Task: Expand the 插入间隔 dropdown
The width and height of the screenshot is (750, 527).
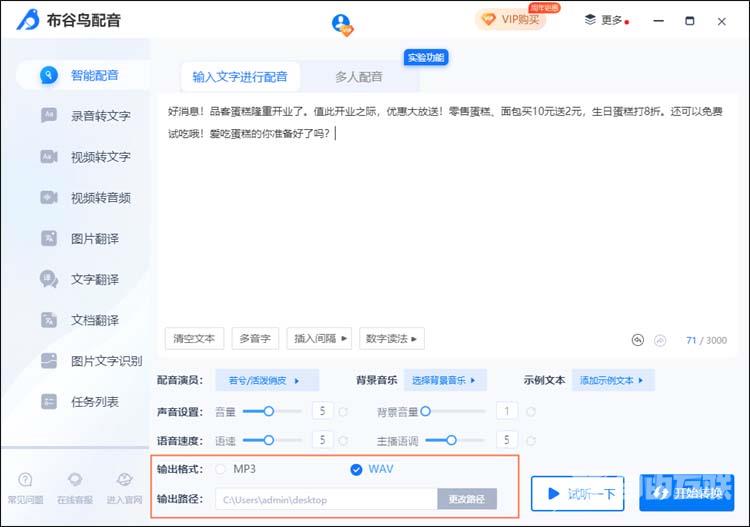Action: [320, 339]
